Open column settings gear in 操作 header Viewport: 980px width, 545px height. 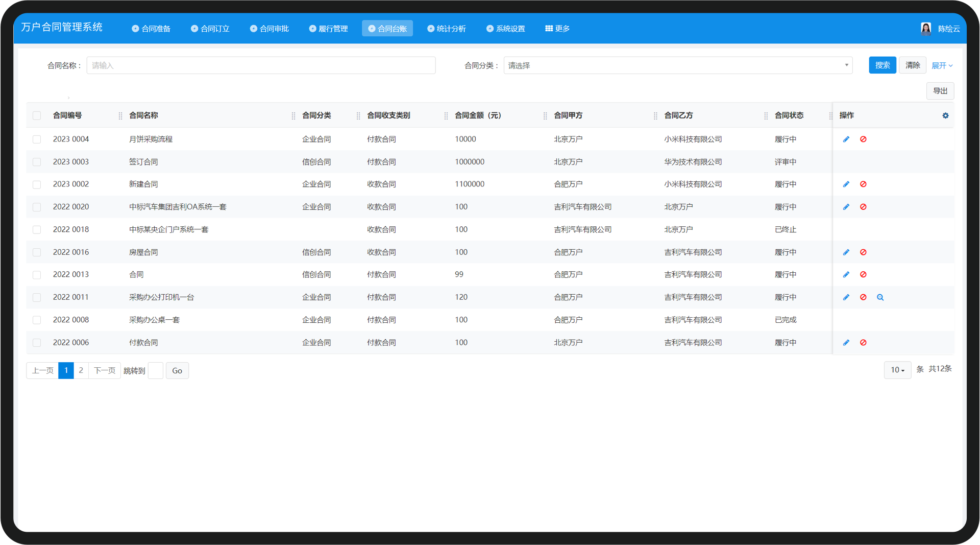click(x=945, y=115)
